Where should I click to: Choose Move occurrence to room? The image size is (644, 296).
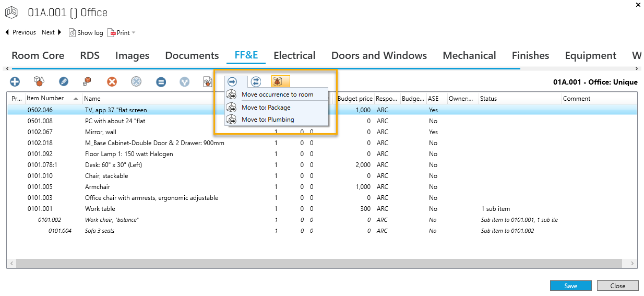coord(277,94)
